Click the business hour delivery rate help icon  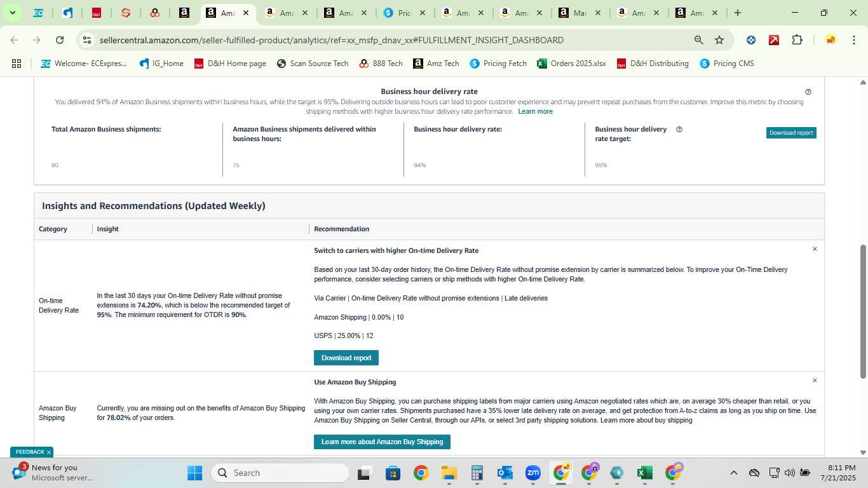(x=808, y=92)
